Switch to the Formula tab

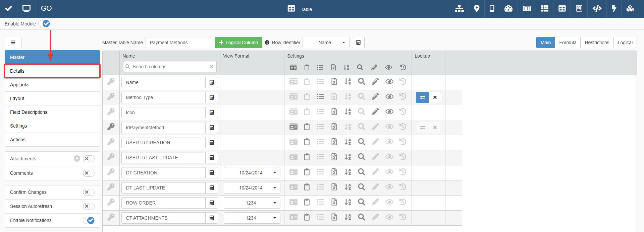pyautogui.click(x=568, y=43)
